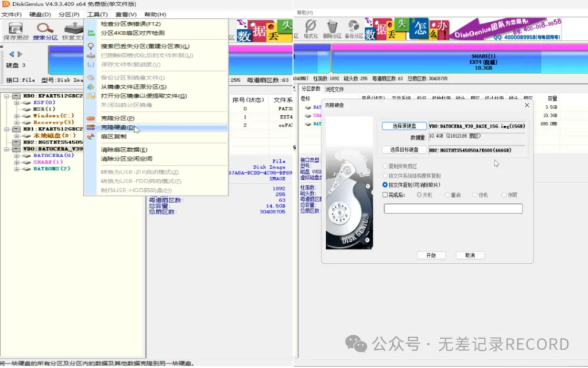Screen dimensions: 588x368
Task: Enable the 完成后 checkbox
Action: coord(385,195)
